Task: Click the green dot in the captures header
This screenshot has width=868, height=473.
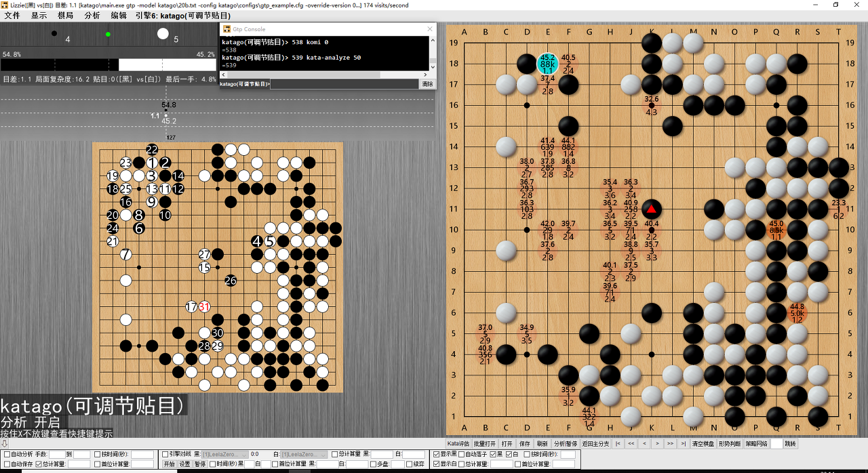Action: (108, 34)
